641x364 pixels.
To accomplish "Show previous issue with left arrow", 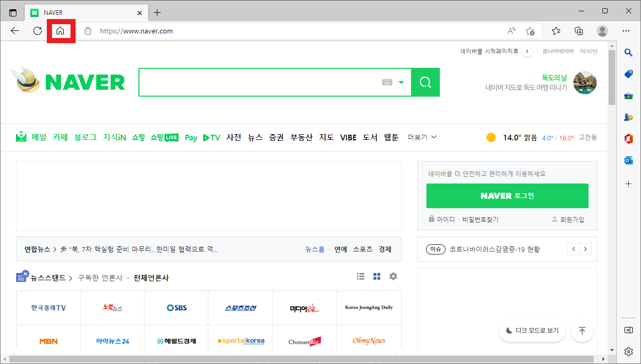I will tap(574, 249).
